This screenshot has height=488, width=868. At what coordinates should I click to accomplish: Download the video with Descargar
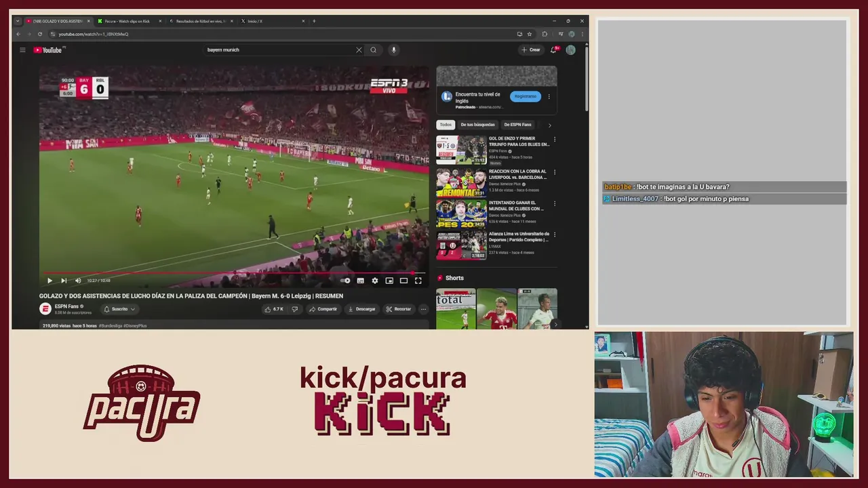click(361, 309)
